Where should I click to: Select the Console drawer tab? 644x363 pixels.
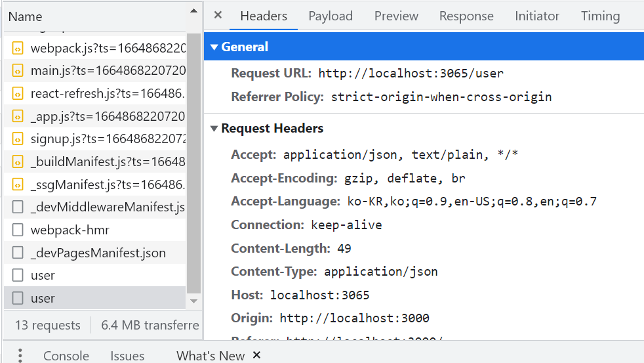[x=66, y=356]
